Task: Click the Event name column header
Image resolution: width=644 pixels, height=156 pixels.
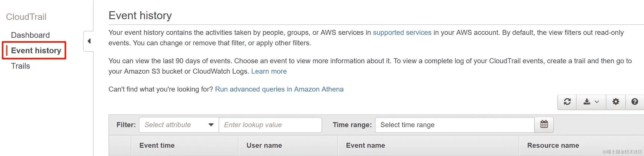Action: [365, 146]
